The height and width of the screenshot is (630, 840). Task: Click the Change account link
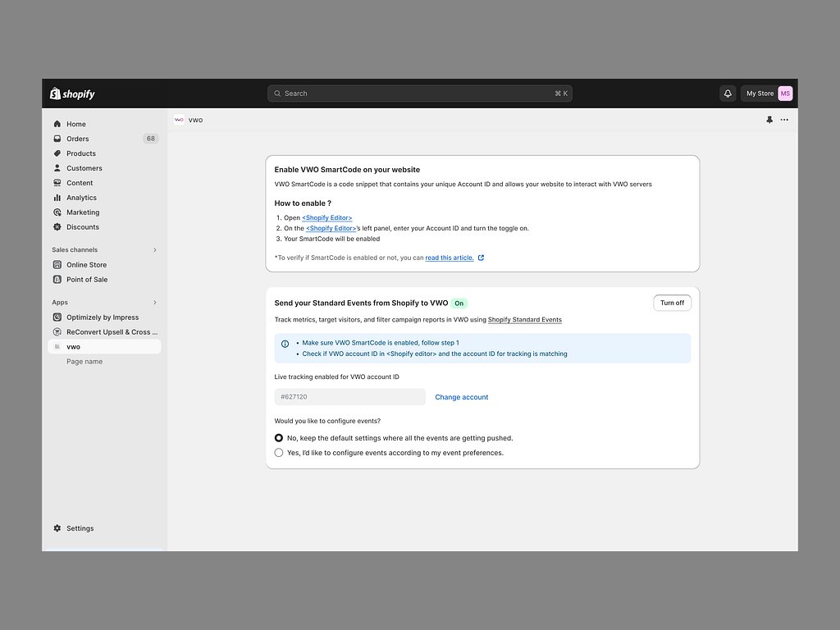pyautogui.click(x=461, y=397)
